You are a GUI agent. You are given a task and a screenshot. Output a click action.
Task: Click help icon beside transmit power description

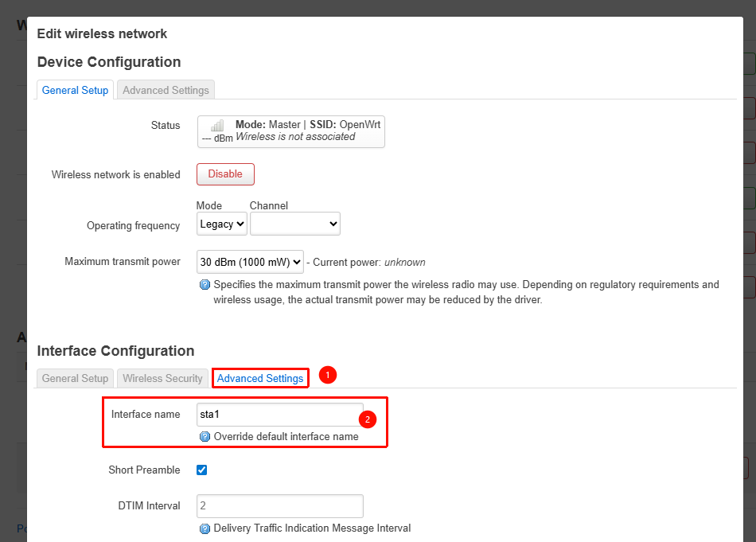pyautogui.click(x=205, y=285)
